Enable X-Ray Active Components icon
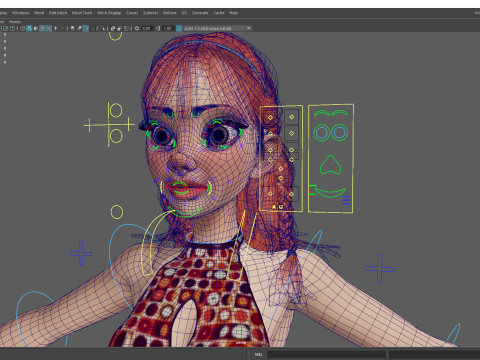The image size is (480, 360). click(120, 28)
